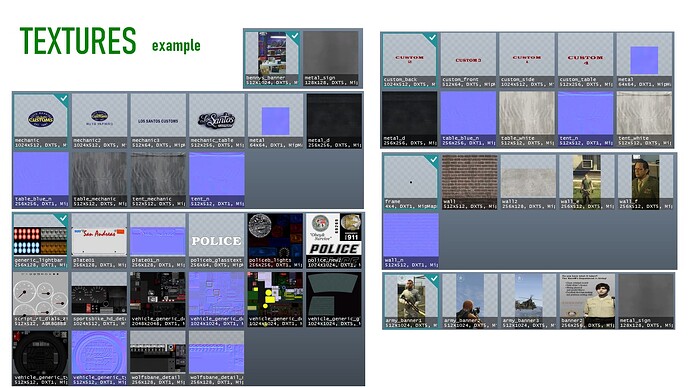Select the Los Santos mechanic_table texture

(217, 121)
